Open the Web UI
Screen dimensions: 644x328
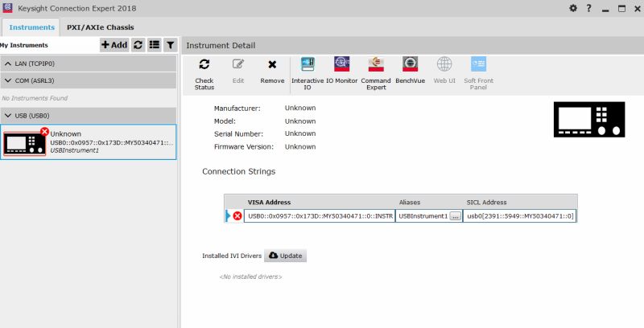tap(444, 64)
